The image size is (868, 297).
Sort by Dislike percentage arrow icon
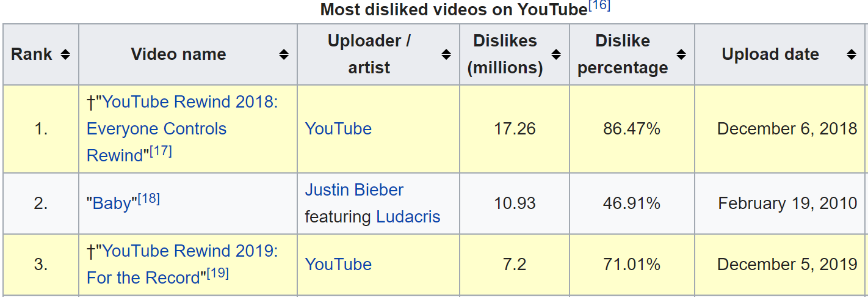click(681, 54)
